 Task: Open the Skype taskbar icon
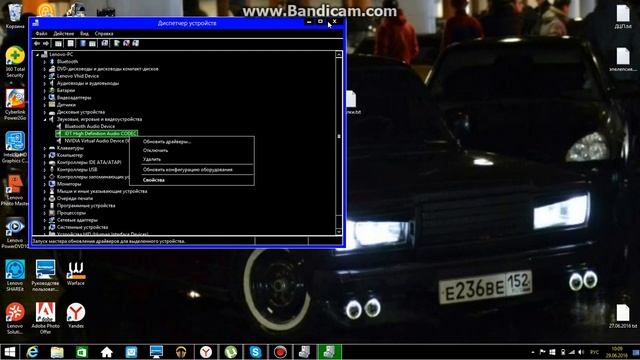point(256,352)
